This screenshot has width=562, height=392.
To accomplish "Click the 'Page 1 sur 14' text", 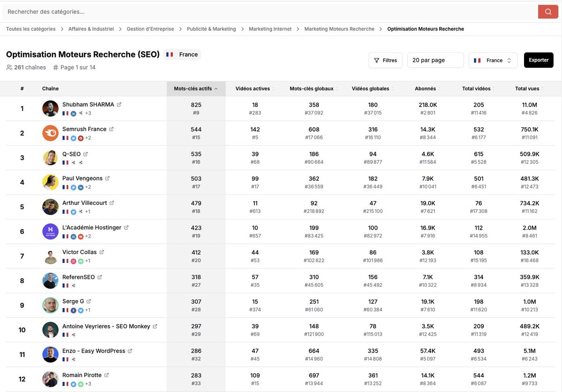I will (x=78, y=67).
